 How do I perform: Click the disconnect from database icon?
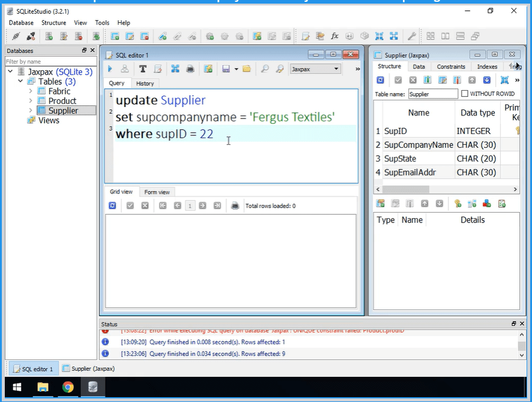(31, 36)
